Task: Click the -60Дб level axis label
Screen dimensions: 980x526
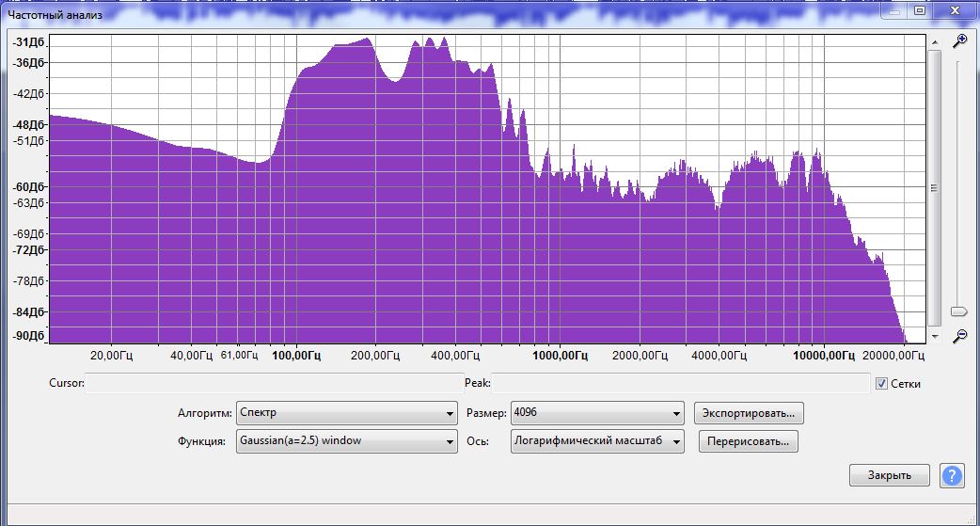Action: pos(29,186)
